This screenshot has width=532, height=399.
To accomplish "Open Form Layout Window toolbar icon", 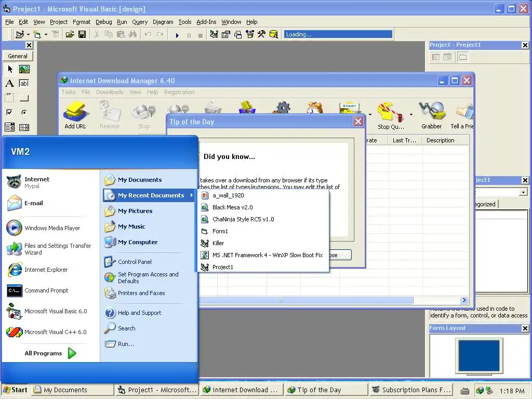I will [238, 34].
